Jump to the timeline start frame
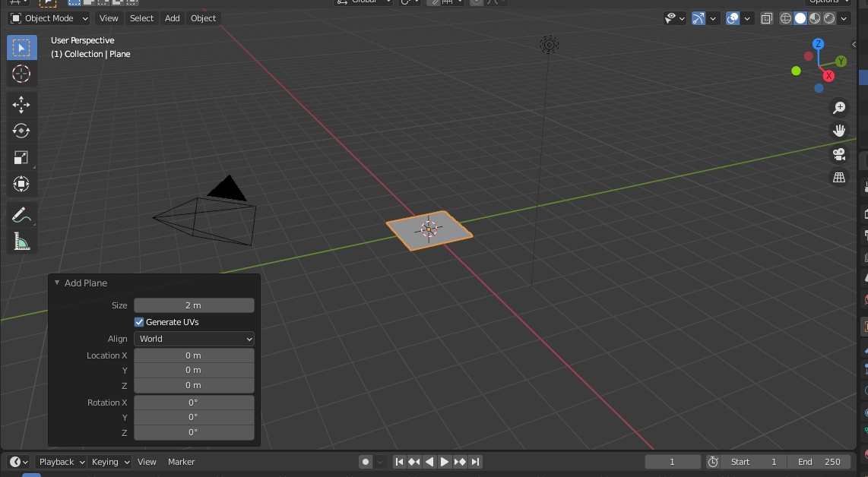This screenshot has width=868, height=477. 399,462
